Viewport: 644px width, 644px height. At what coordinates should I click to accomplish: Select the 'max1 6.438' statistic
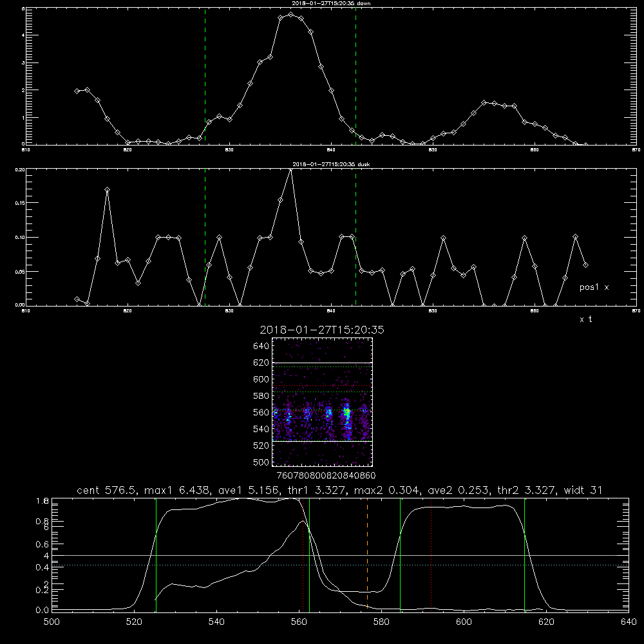(x=176, y=490)
